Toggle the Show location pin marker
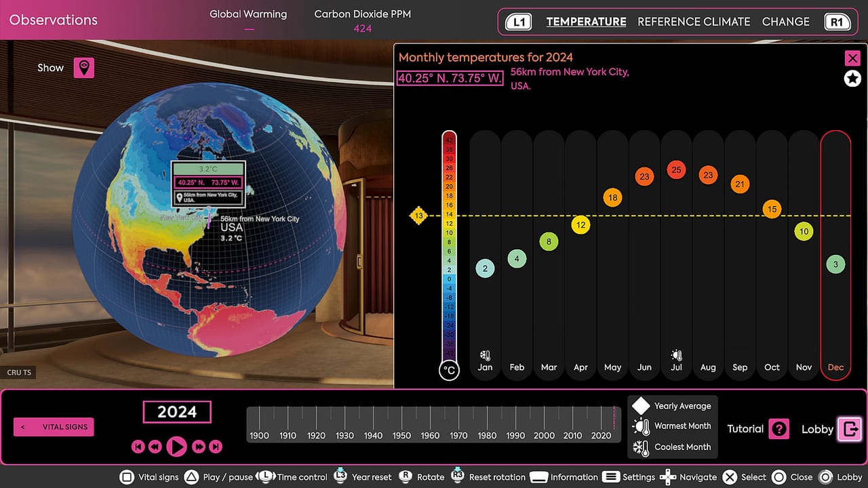The height and width of the screenshot is (488, 868). pyautogui.click(x=83, y=68)
